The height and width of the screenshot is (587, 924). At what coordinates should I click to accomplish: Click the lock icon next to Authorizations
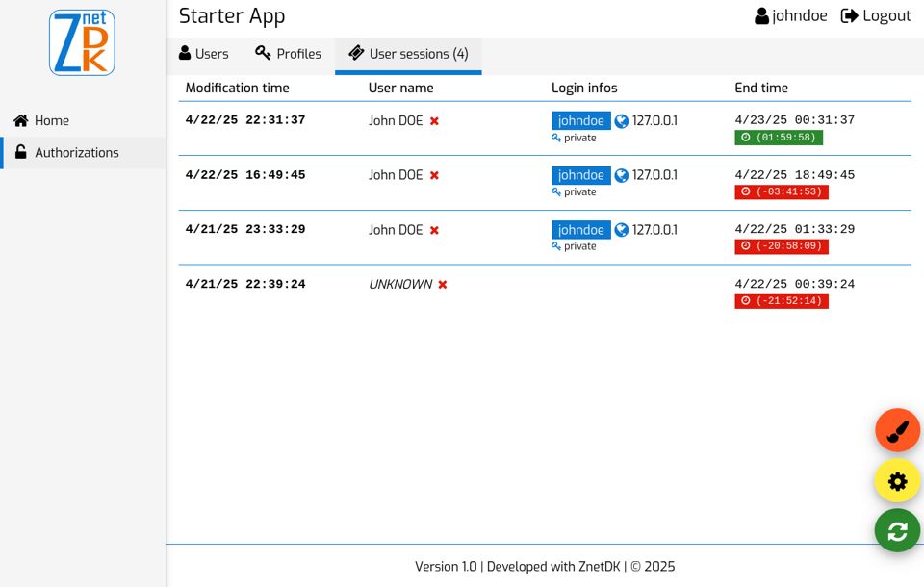pyautogui.click(x=19, y=152)
